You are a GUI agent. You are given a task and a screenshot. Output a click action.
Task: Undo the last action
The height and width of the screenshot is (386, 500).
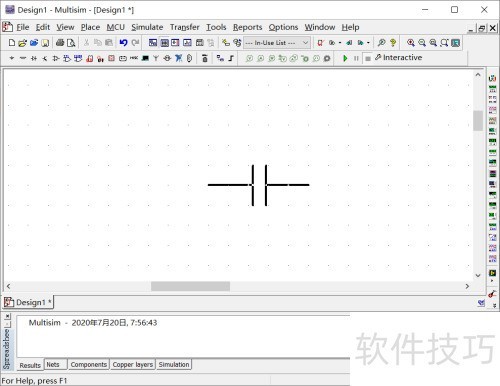[123, 43]
